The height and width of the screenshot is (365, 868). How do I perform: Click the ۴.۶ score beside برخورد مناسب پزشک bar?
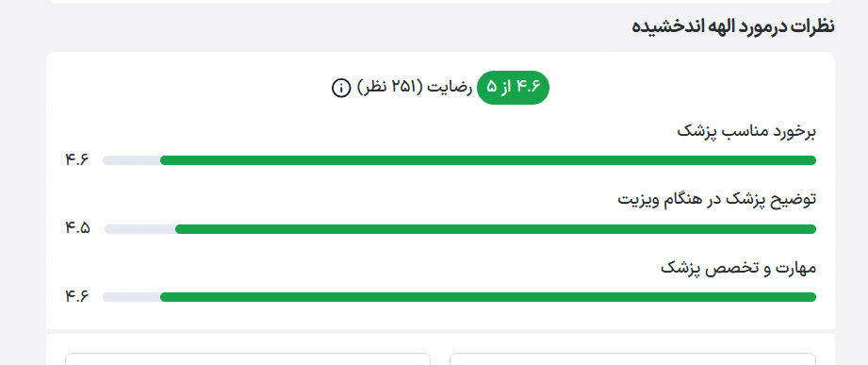[x=77, y=160]
